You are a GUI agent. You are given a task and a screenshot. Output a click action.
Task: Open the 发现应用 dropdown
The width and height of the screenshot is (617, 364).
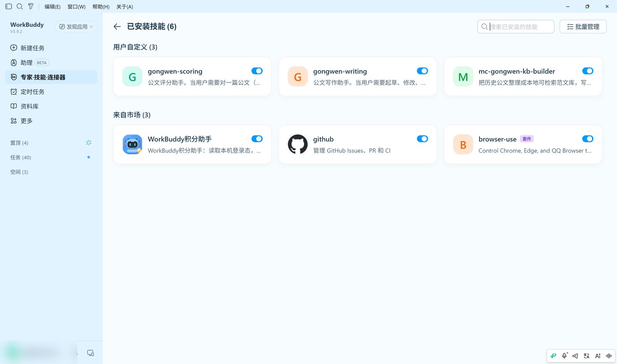point(76,26)
